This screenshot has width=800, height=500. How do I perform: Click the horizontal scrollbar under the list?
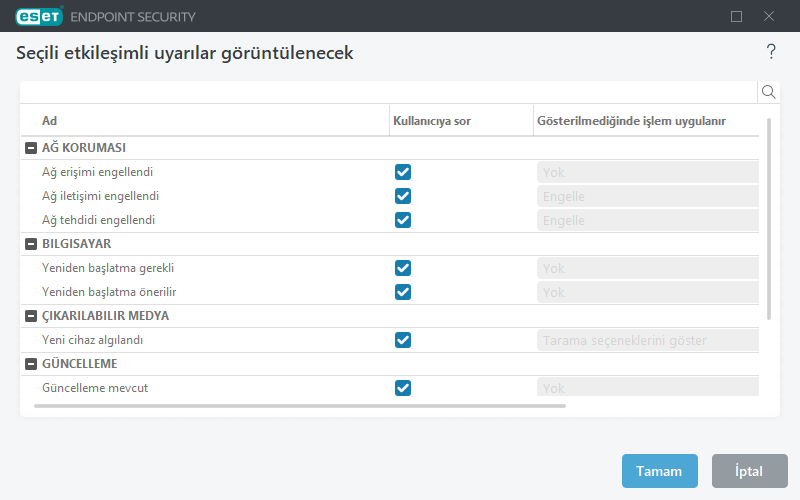(x=300, y=406)
